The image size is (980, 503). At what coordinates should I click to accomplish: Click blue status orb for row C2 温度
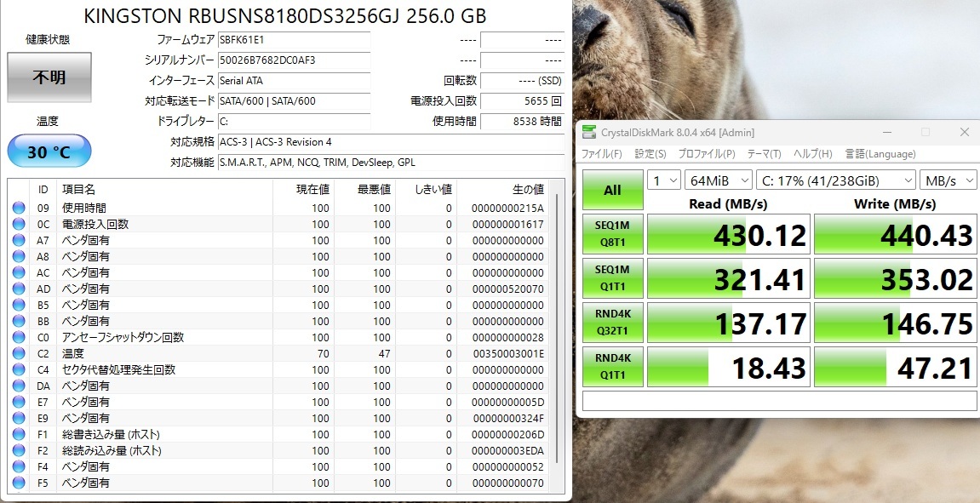[18, 354]
